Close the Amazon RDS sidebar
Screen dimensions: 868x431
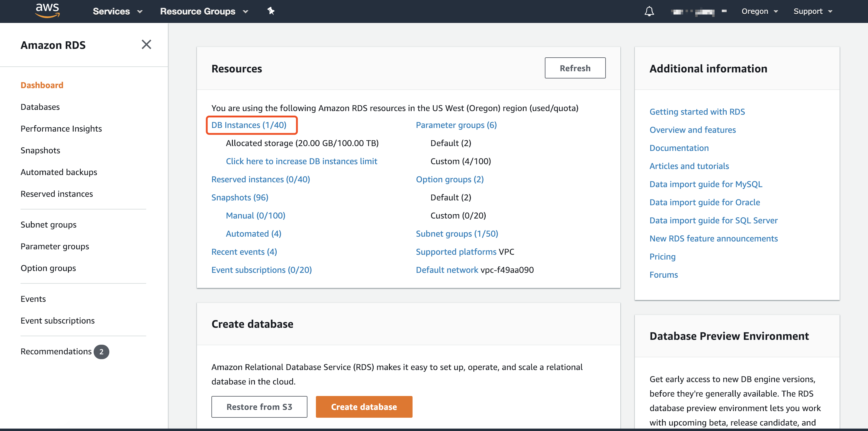[x=146, y=44]
